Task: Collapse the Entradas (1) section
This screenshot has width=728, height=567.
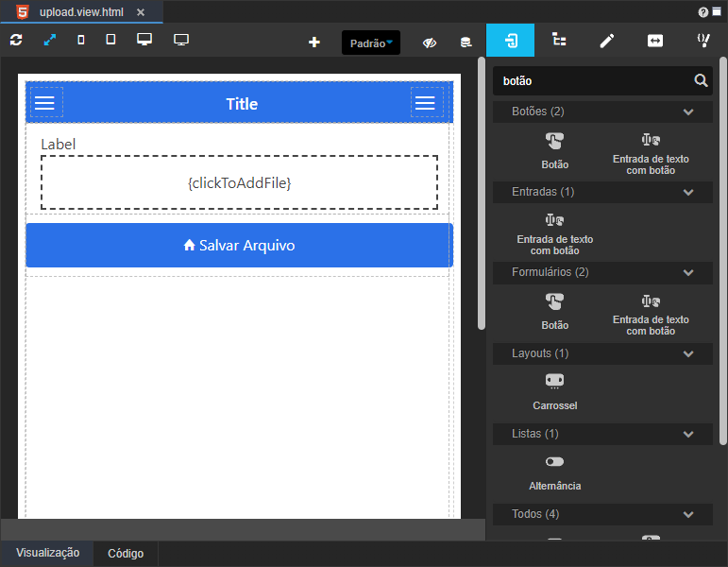Action: tap(688, 193)
